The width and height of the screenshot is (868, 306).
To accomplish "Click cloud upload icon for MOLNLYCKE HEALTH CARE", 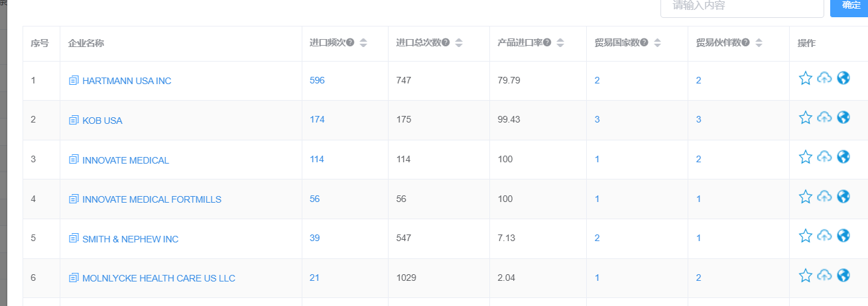I will coord(824,276).
